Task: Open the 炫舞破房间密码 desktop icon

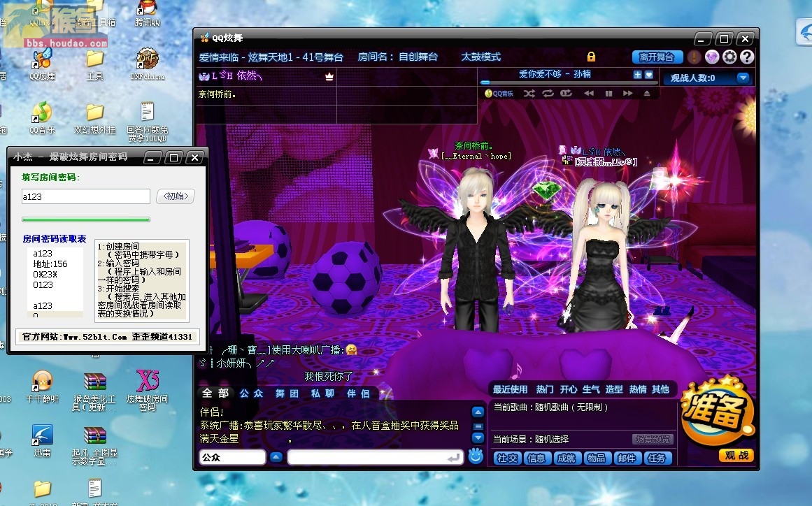Action: pos(148,390)
